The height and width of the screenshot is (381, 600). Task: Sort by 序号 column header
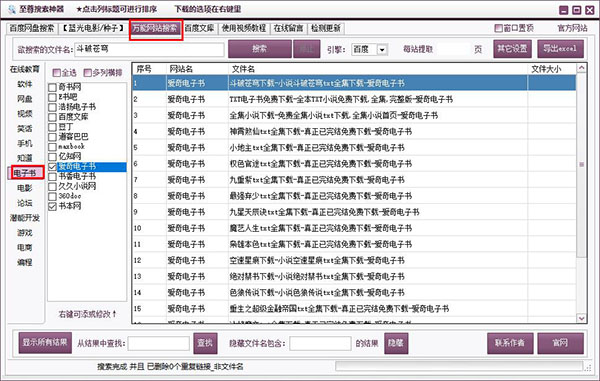tap(149, 69)
